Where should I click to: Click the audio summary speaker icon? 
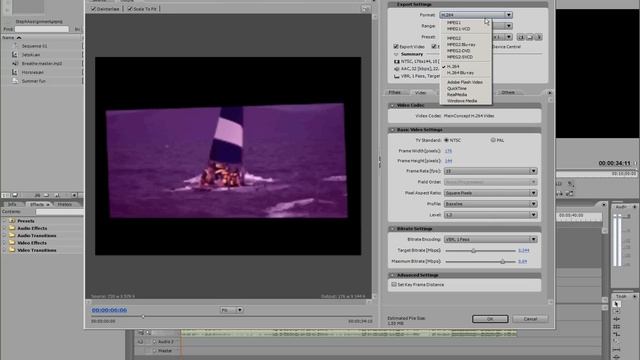396,69
